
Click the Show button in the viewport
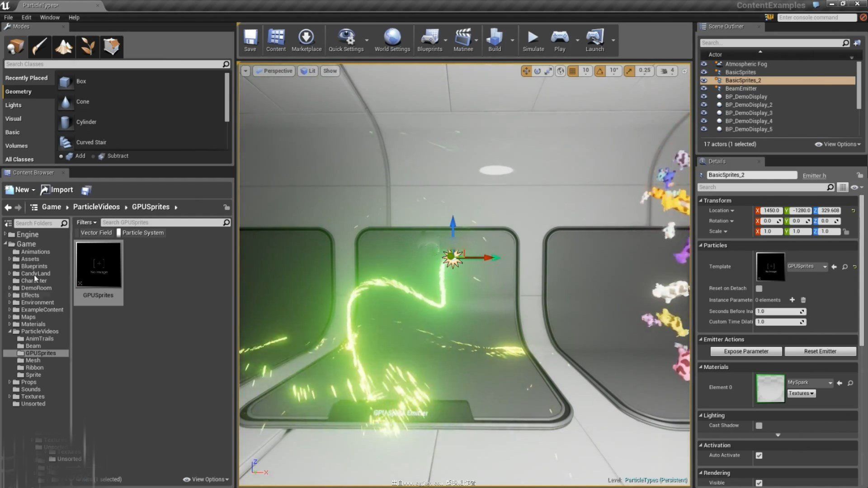330,71
